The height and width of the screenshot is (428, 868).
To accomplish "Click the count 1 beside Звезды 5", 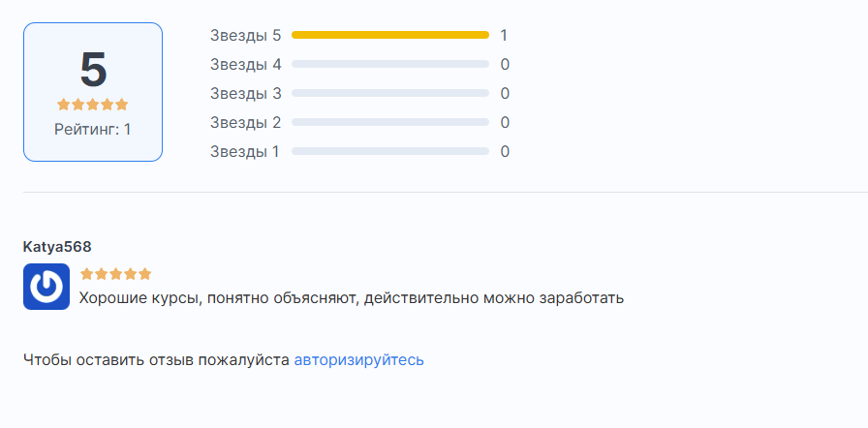I will click(504, 36).
